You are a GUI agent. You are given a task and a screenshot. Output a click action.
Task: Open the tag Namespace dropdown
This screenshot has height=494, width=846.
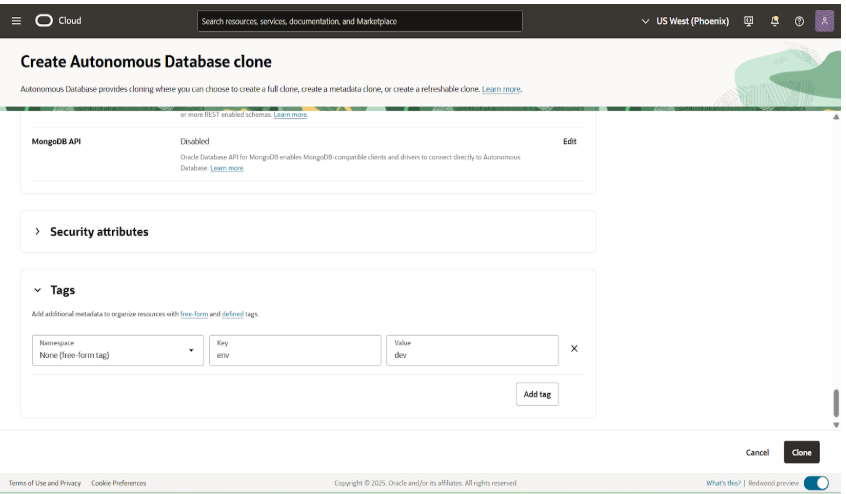pyautogui.click(x=118, y=350)
